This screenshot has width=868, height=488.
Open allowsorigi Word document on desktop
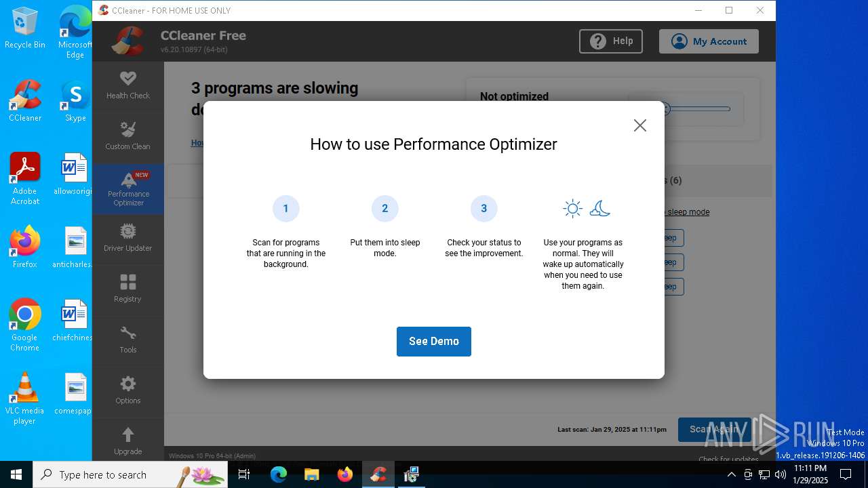pyautogui.click(x=73, y=174)
